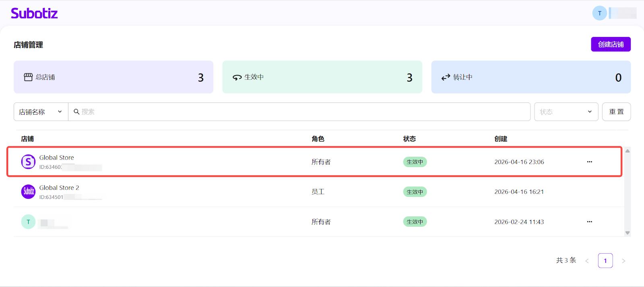Open the more options menu for Global Store
Screen dimensions: 644x287
point(589,162)
